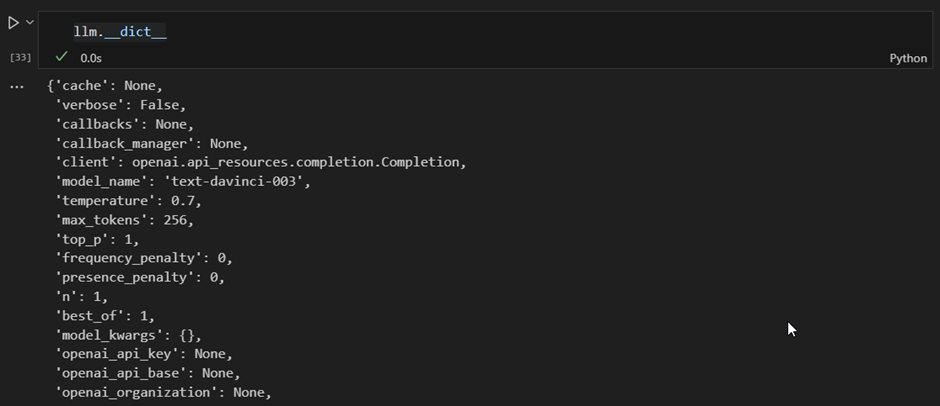Click the 'model_name' text-davinci-003 output line

(183, 181)
